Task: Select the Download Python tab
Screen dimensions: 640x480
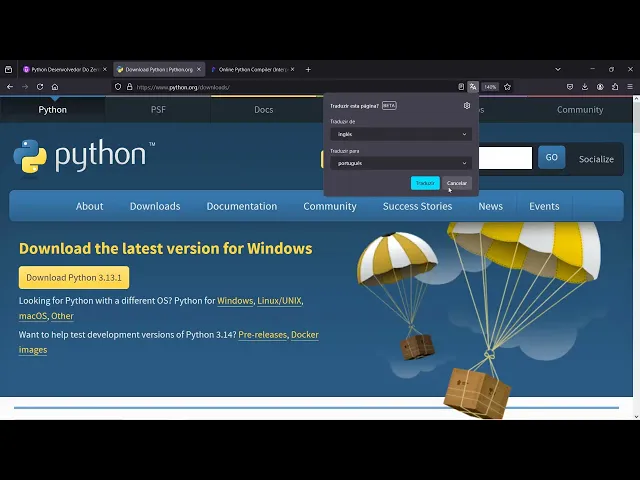Action: [x=159, y=69]
